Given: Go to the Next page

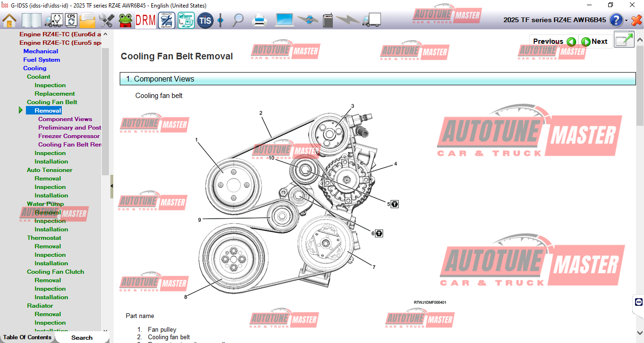Looking at the screenshot, I should 594,41.
